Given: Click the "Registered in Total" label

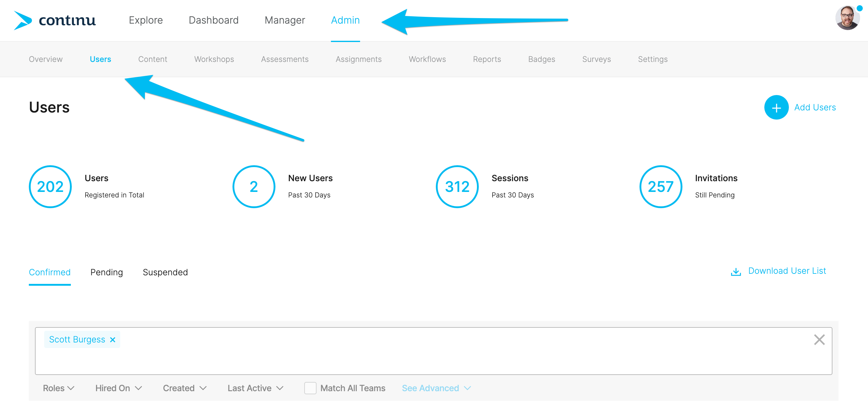Looking at the screenshot, I should click(114, 195).
